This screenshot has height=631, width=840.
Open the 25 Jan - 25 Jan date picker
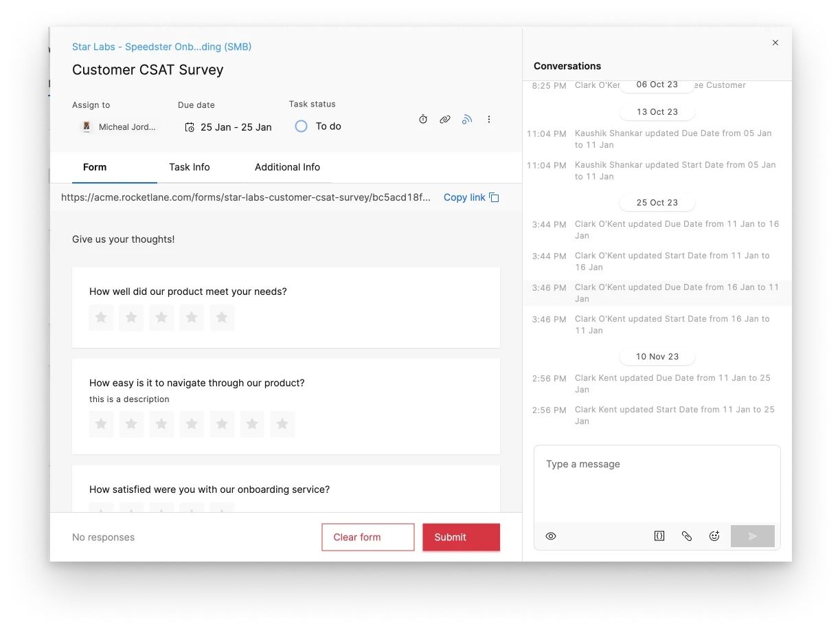[x=228, y=127]
